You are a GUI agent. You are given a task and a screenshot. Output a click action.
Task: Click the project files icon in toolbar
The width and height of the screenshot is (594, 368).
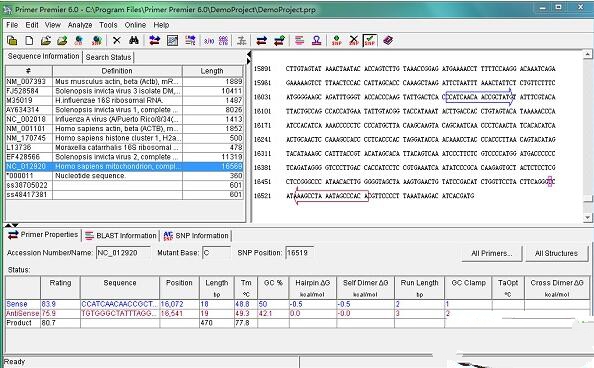pos(12,40)
